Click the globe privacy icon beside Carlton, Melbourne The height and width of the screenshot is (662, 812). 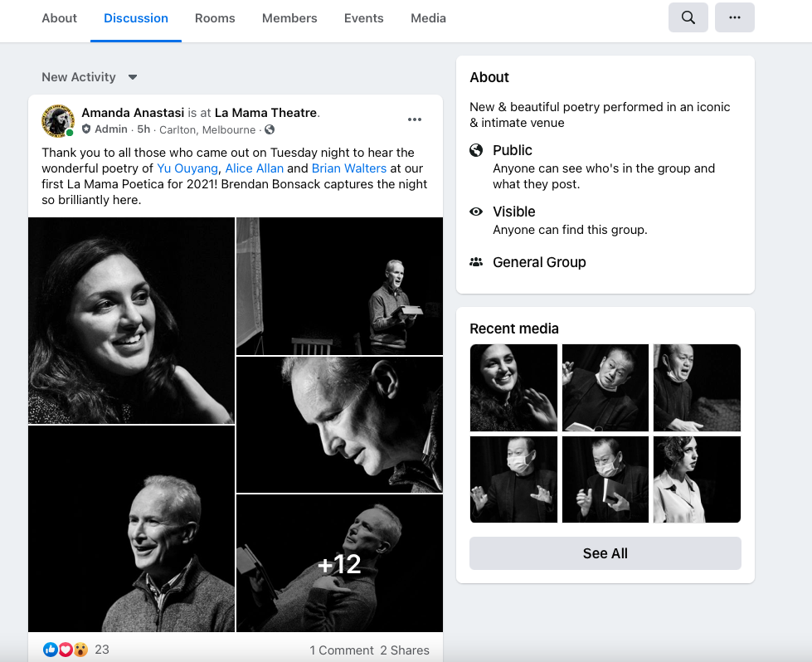[x=270, y=129]
